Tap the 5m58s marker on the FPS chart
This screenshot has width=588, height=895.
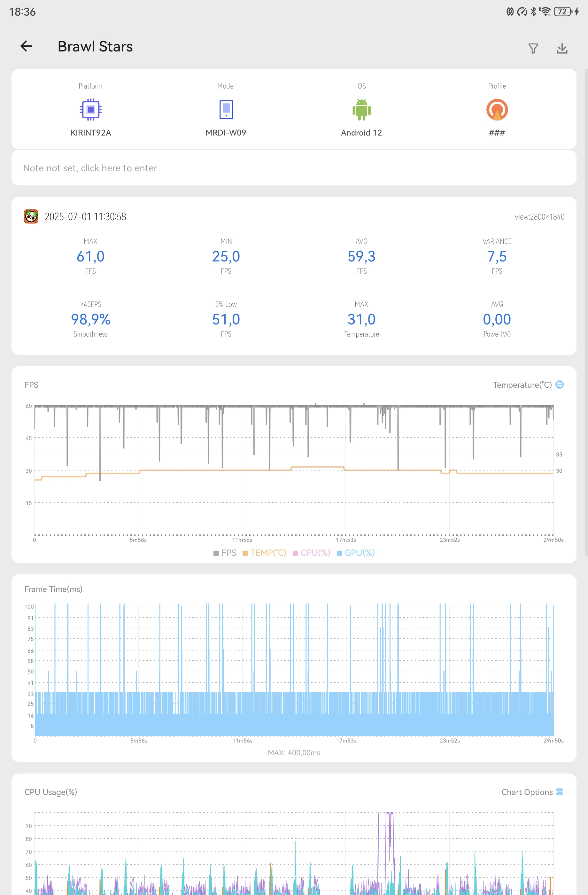coord(138,540)
